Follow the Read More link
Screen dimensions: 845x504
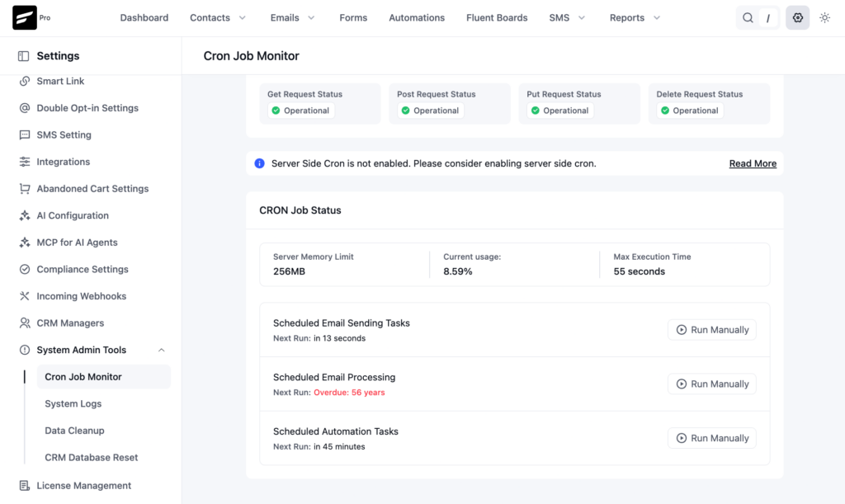click(753, 163)
